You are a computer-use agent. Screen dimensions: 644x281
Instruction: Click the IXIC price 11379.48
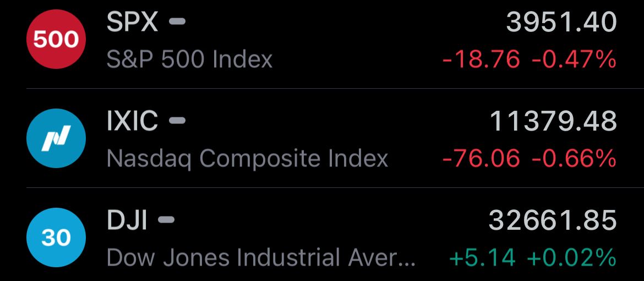point(554,121)
